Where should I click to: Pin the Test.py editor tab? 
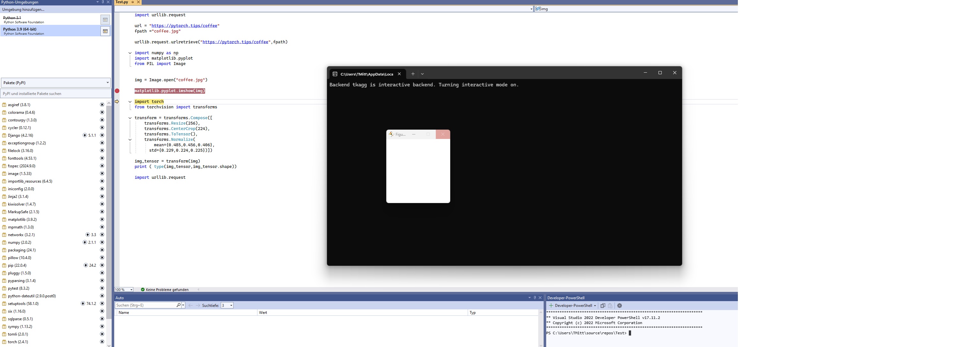pyautogui.click(x=132, y=2)
